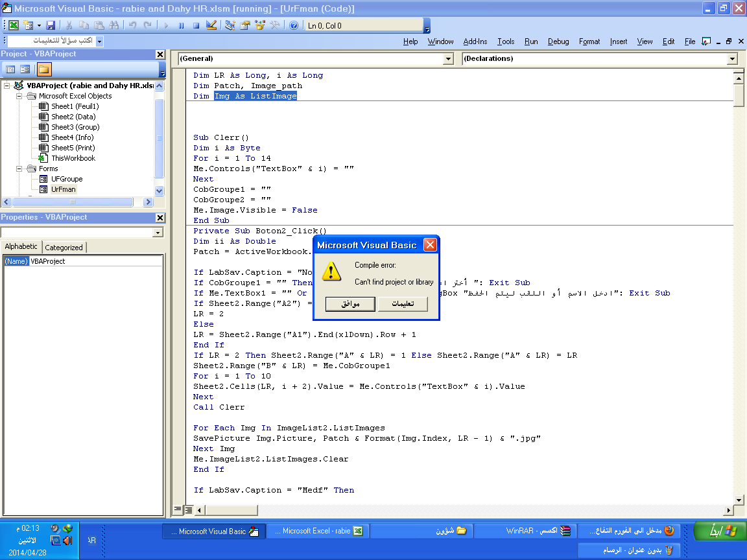Click the Reset stop icon
This screenshot has width=747, height=560.
[x=196, y=25]
